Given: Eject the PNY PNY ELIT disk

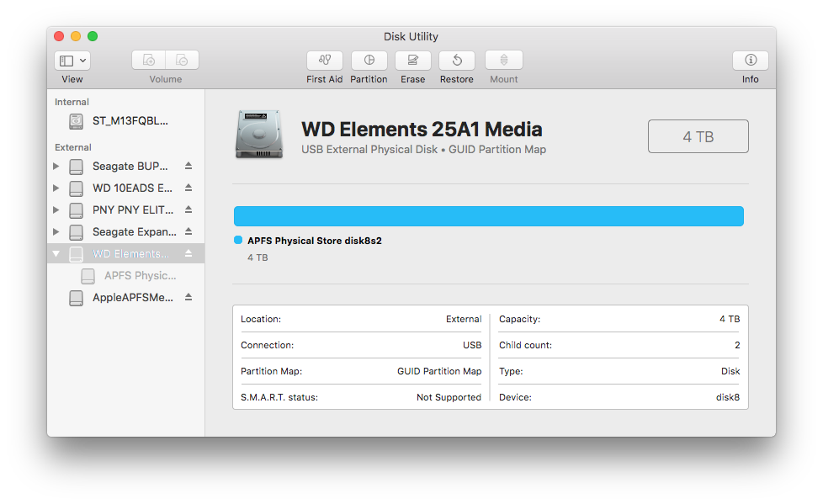Looking at the screenshot, I should [x=188, y=210].
